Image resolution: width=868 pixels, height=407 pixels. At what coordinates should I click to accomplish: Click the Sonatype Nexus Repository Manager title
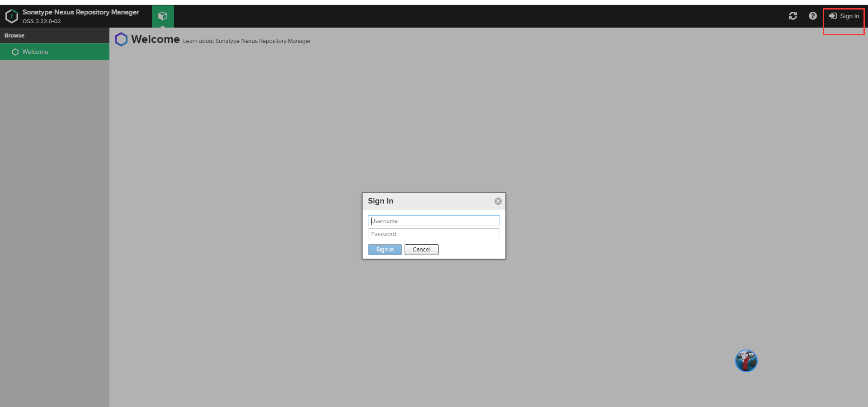click(x=81, y=12)
